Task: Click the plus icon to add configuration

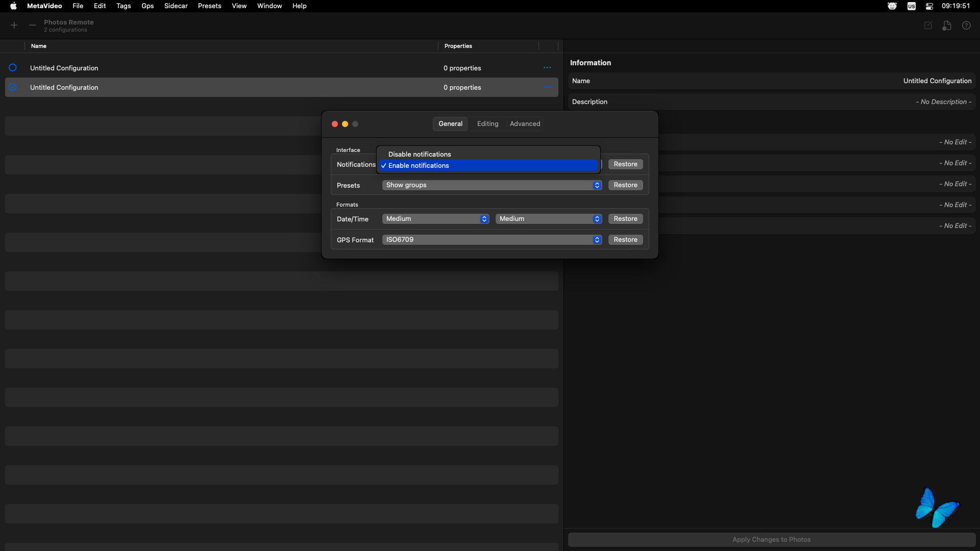Action: click(14, 26)
